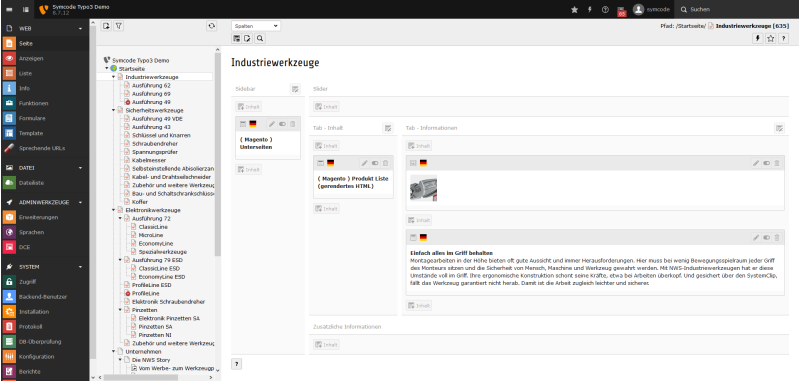Open the Formulare module
The height and width of the screenshot is (381, 800).
[x=44, y=118]
